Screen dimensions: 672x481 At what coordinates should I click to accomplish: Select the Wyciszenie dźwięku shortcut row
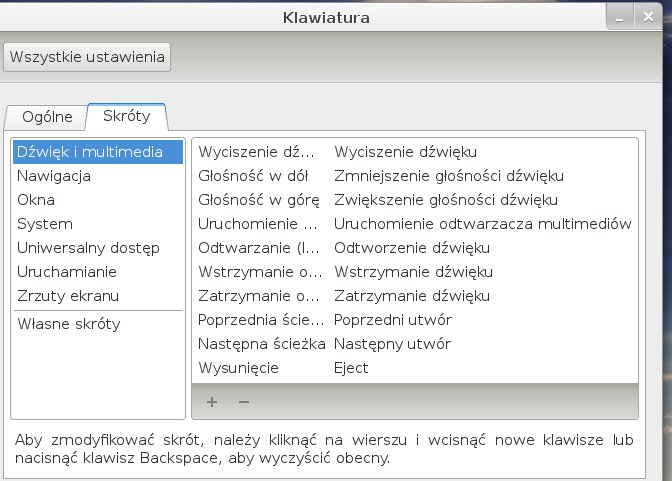click(x=414, y=152)
